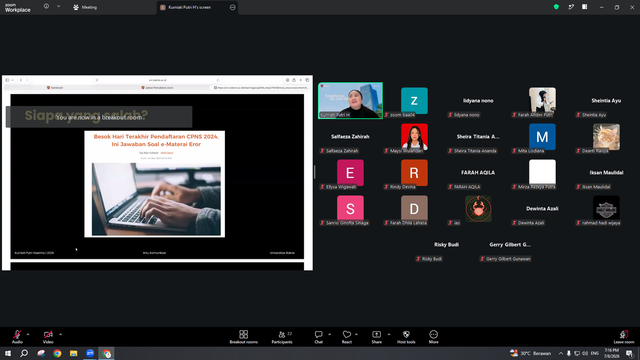Show hidden system tray icons
This screenshot has width=640, height=360.
[x=561, y=353]
